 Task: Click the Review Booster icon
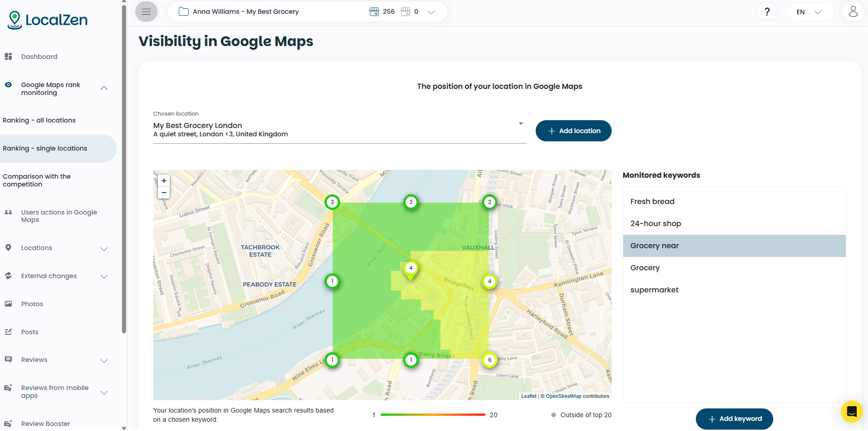coord(8,424)
